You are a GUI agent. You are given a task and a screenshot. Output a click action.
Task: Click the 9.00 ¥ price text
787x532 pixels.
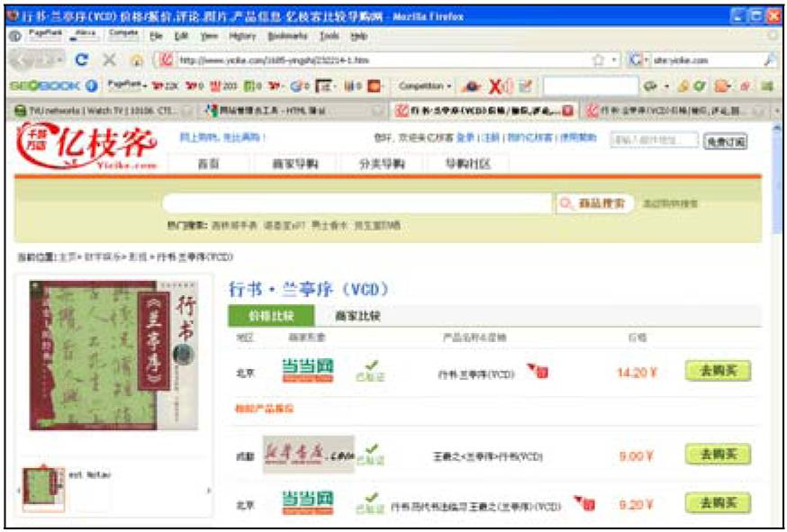(637, 456)
